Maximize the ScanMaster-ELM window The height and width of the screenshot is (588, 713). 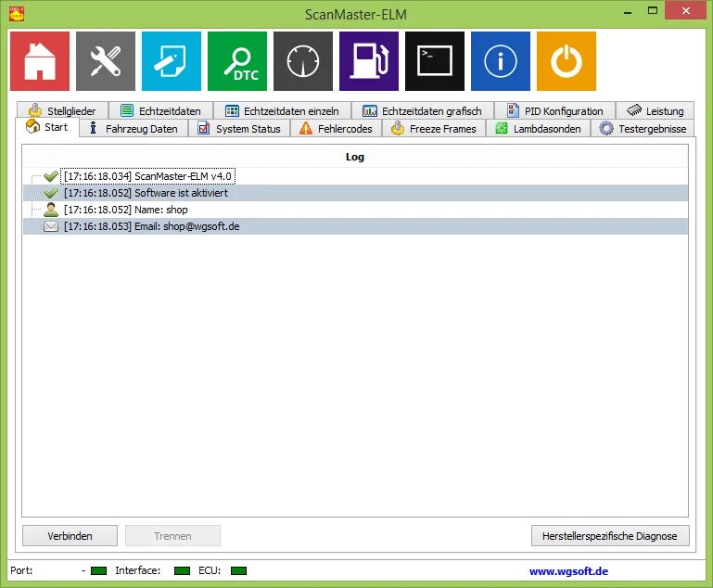pyautogui.click(x=653, y=11)
